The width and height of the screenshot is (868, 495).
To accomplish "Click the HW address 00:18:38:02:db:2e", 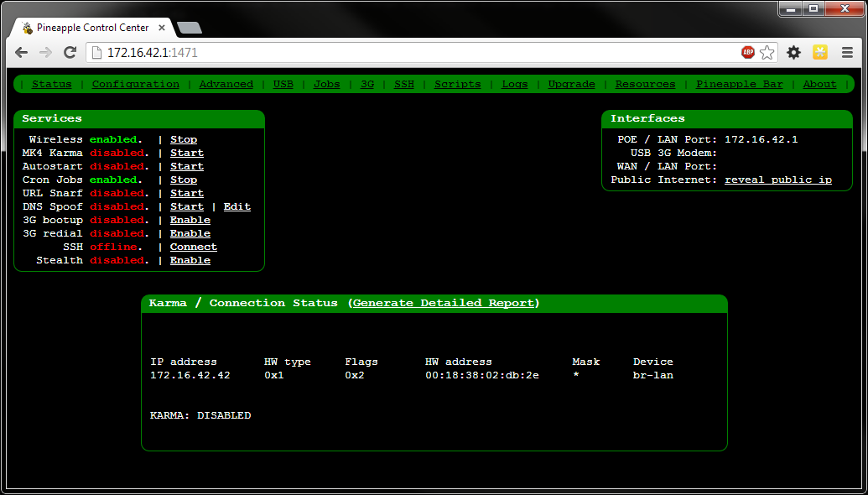I will pos(481,375).
